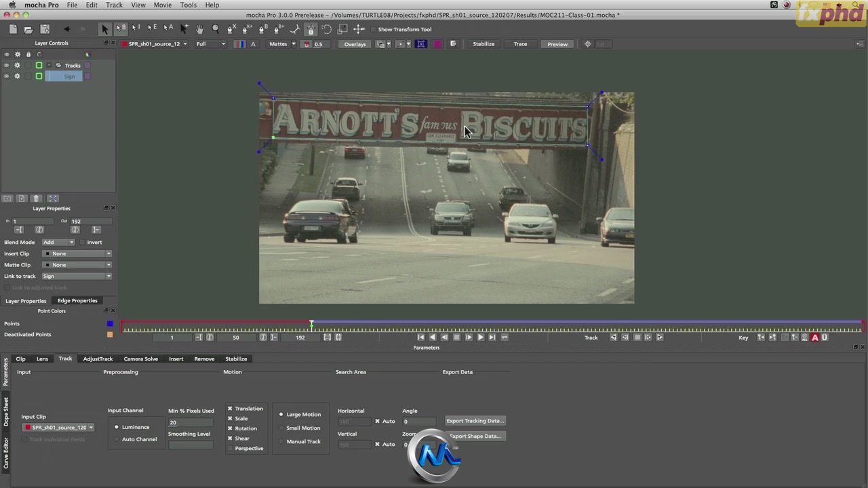
Task: Select the Add Bezier-Spline to Layer tool
Action: click(x=278, y=29)
